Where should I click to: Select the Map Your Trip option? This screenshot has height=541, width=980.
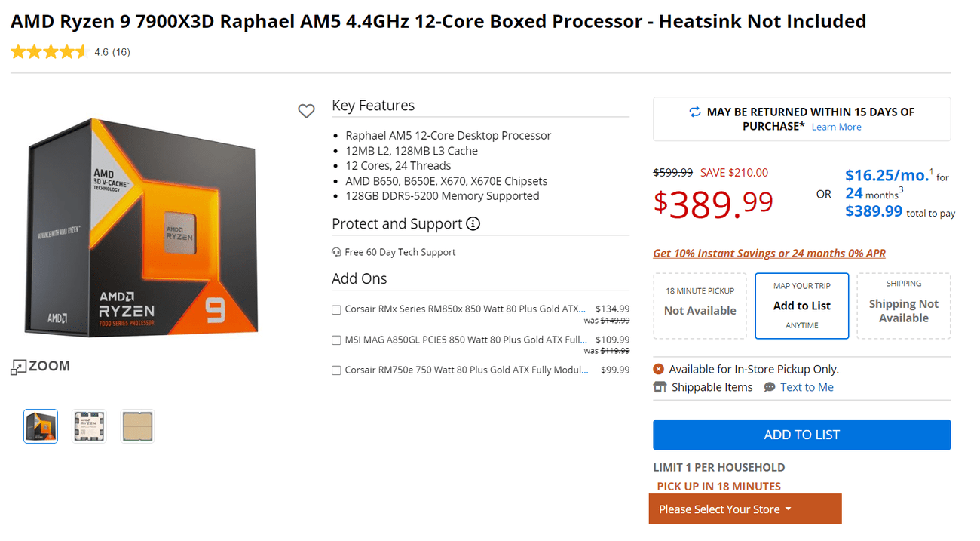[x=801, y=306]
